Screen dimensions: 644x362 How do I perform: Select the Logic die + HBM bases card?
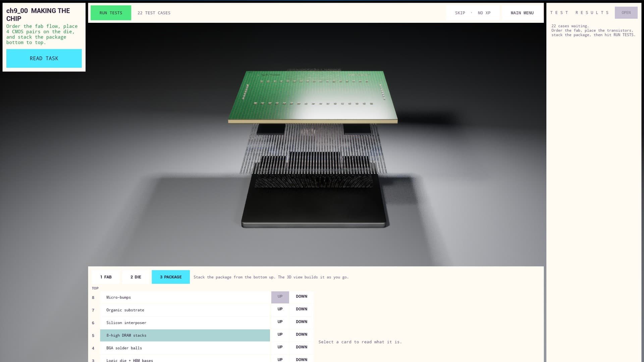tap(185, 359)
